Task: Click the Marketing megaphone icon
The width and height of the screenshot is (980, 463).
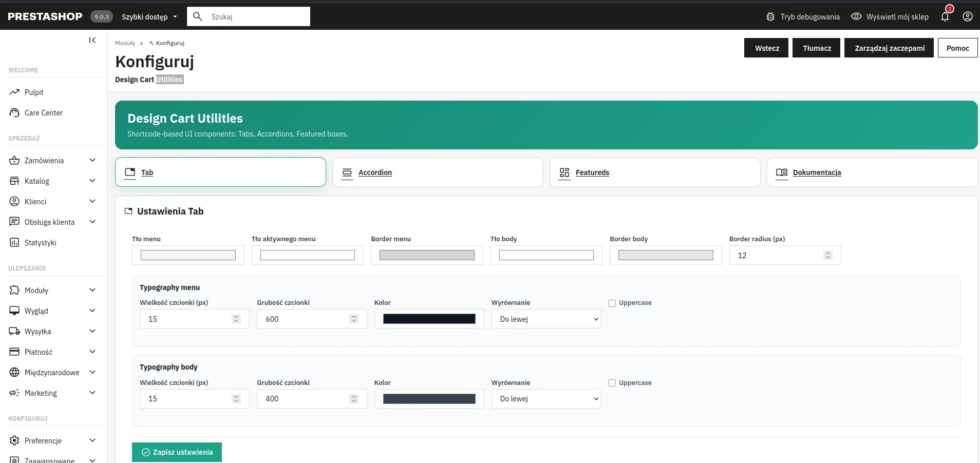Action: point(14,393)
